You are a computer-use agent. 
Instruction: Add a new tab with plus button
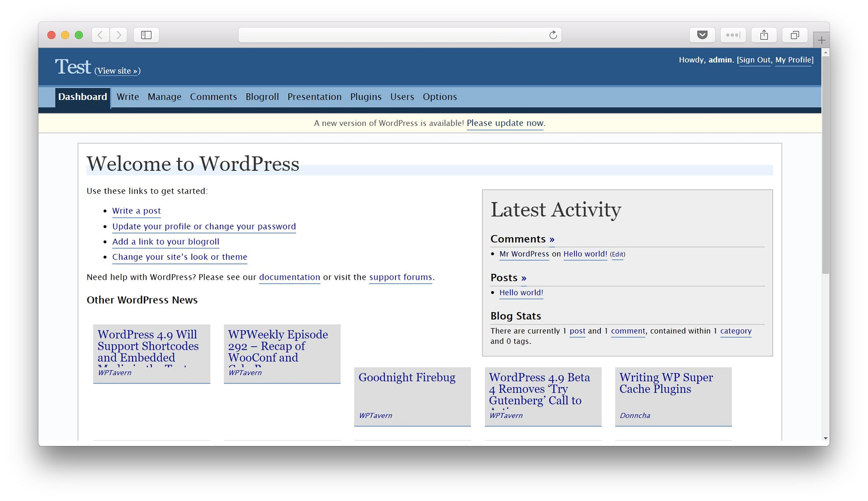click(821, 40)
